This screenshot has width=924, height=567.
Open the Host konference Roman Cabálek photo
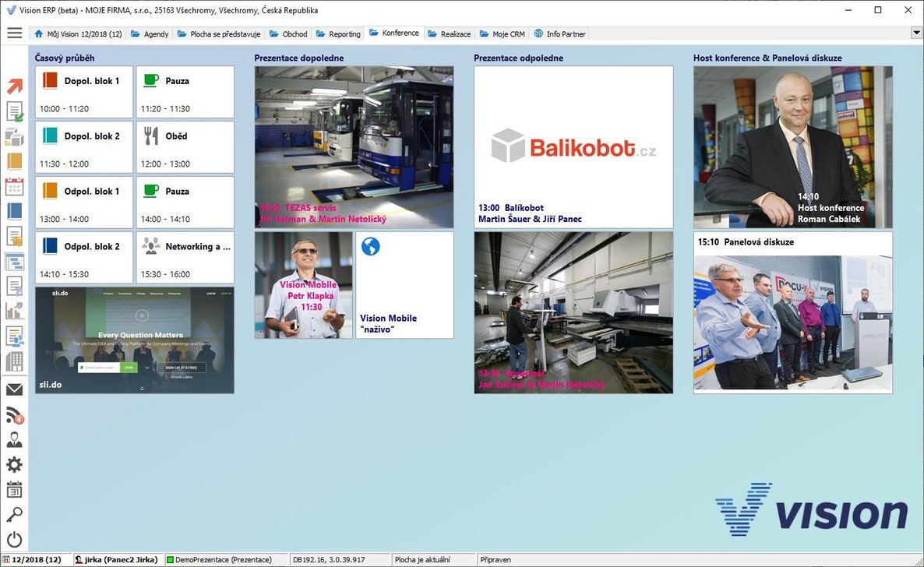(793, 146)
